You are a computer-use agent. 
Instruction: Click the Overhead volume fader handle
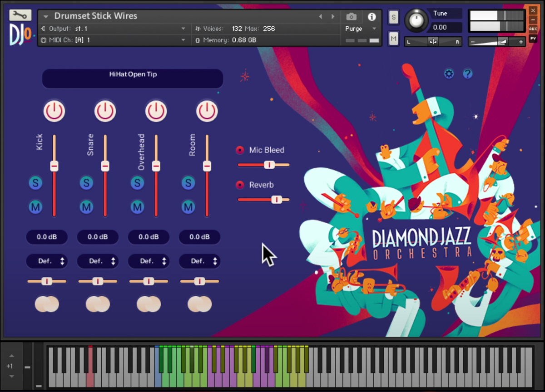(156, 166)
